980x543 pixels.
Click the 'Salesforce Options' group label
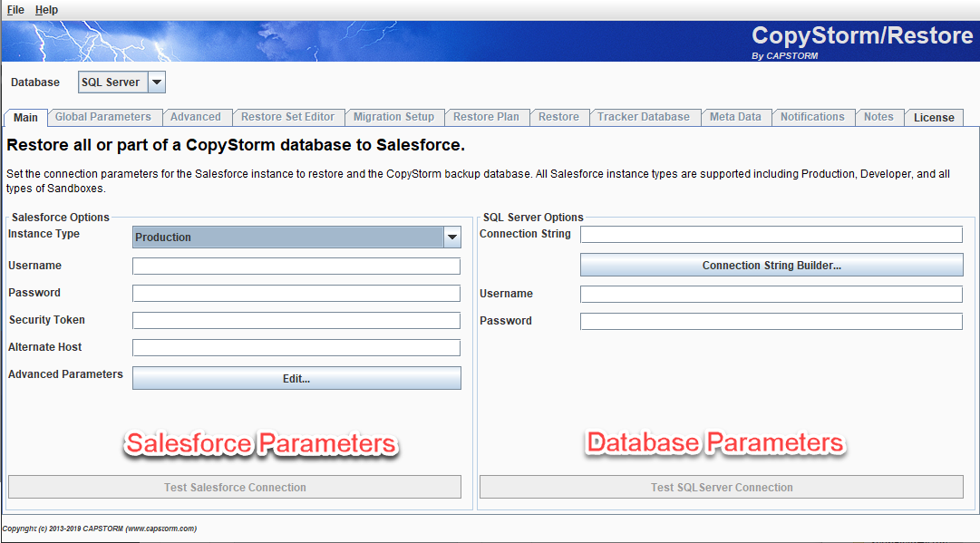pyautogui.click(x=61, y=218)
